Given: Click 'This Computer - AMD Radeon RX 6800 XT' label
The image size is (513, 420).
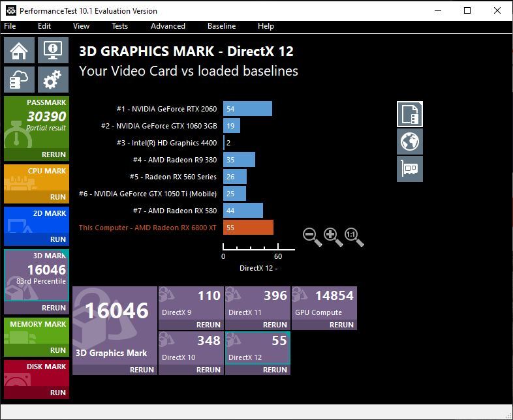Looking at the screenshot, I should tap(148, 228).
